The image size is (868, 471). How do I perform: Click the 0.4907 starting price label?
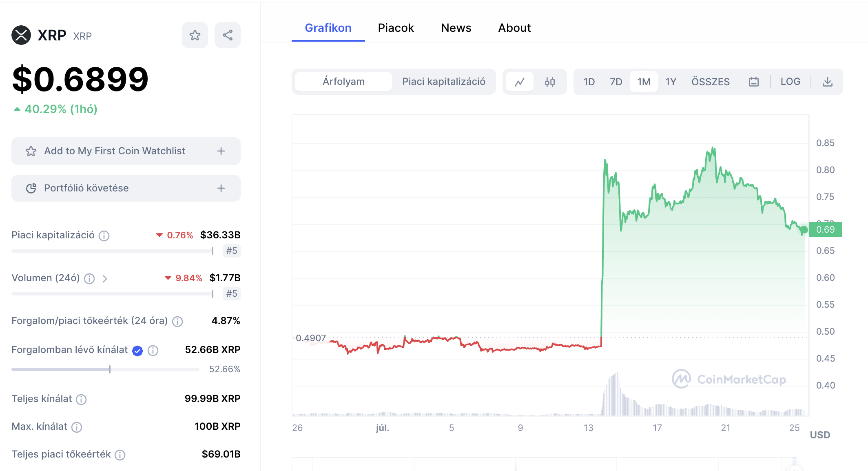(x=311, y=338)
